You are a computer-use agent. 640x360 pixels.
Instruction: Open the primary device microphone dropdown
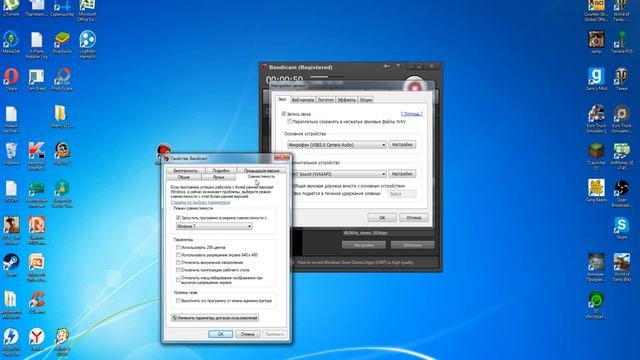[x=337, y=145]
